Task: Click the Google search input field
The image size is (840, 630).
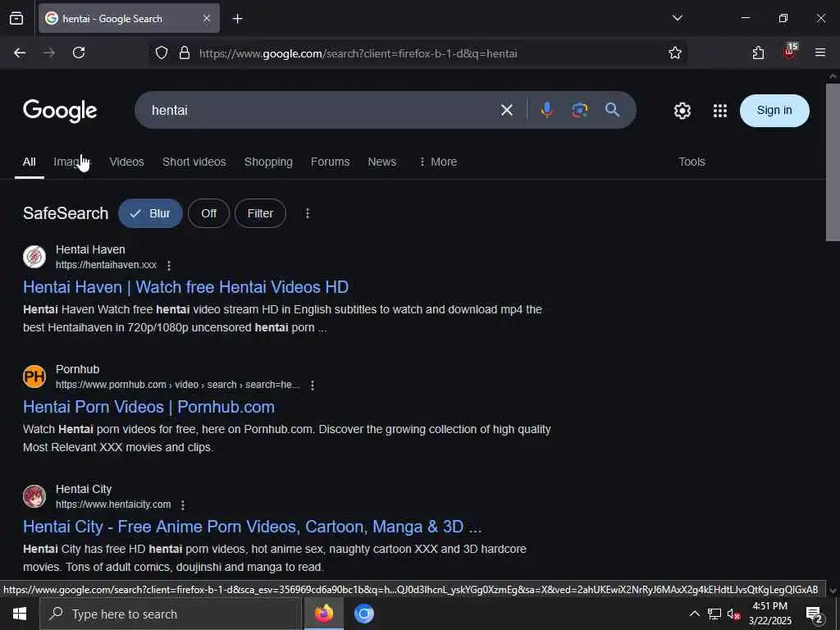Action: [x=322, y=111]
